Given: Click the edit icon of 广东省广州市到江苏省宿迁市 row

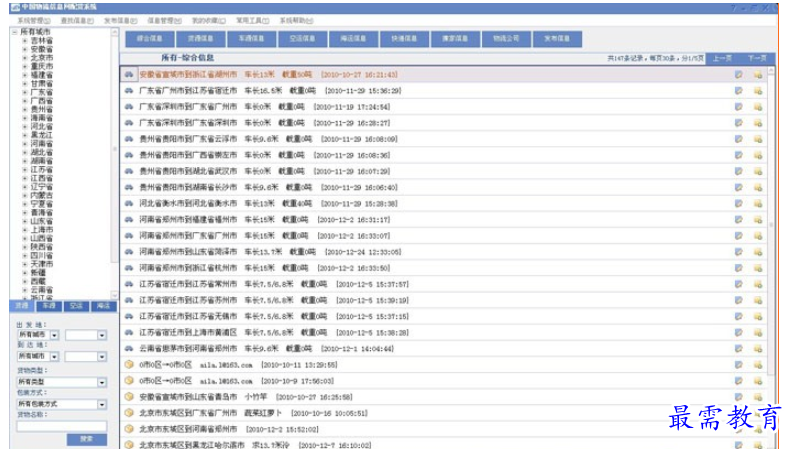Looking at the screenshot, I should 739,91.
